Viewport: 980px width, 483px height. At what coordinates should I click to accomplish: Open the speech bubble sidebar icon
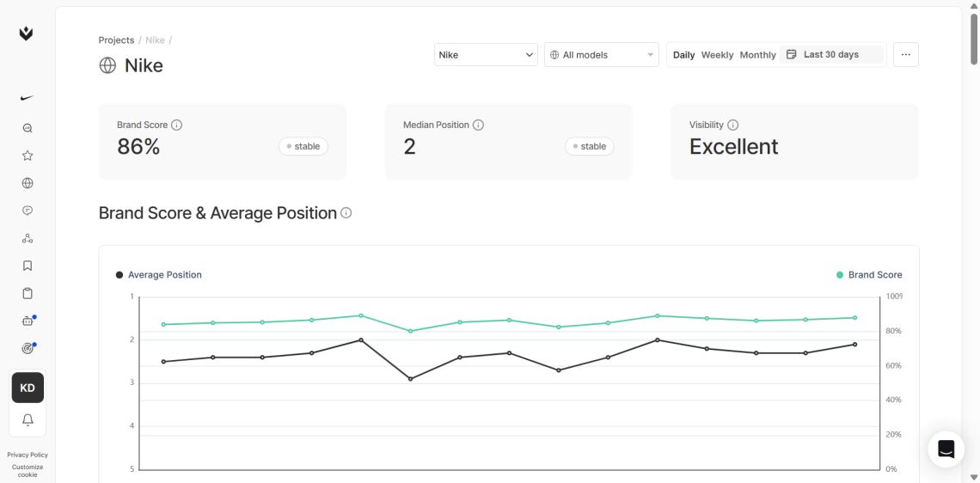tap(28, 211)
